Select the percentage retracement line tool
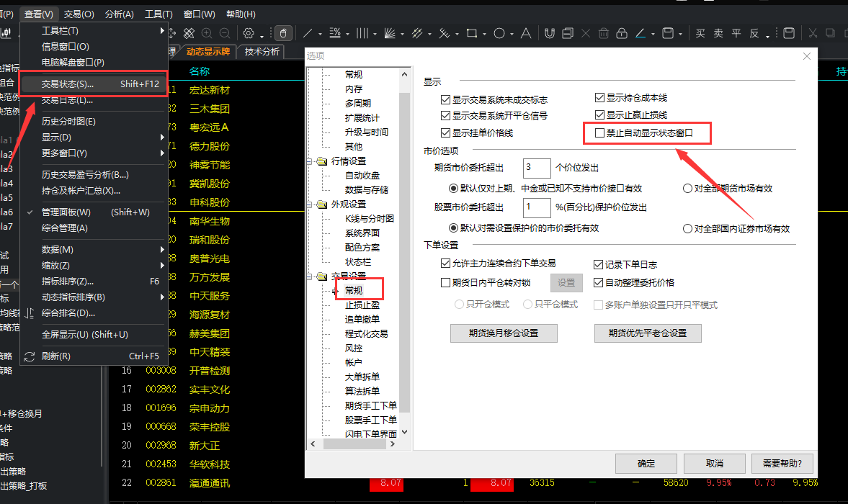Image resolution: width=848 pixels, height=504 pixels. [335, 34]
